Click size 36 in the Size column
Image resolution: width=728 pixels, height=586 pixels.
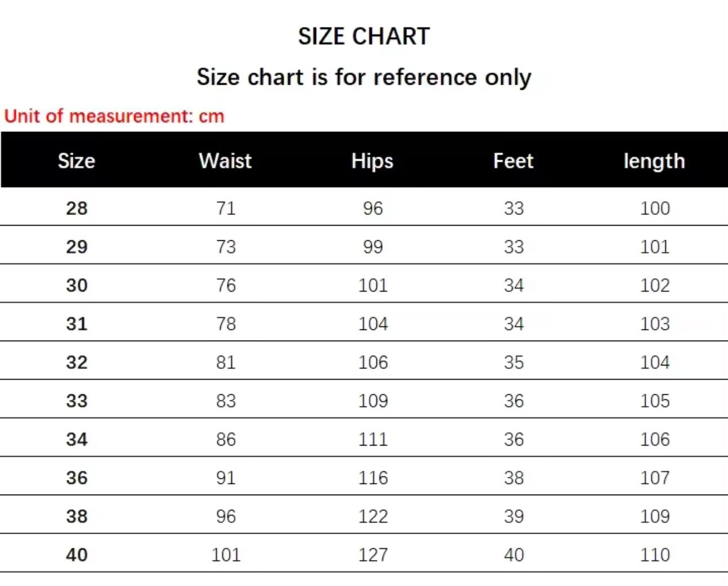coord(77,478)
